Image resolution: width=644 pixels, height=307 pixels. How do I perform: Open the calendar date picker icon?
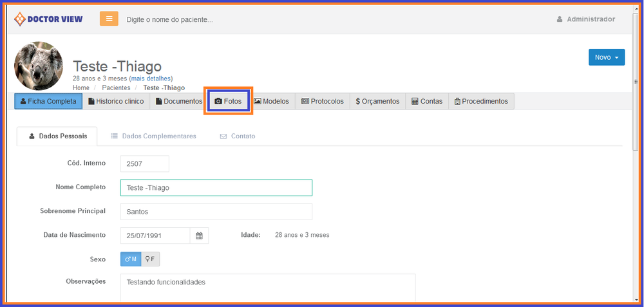pos(199,236)
